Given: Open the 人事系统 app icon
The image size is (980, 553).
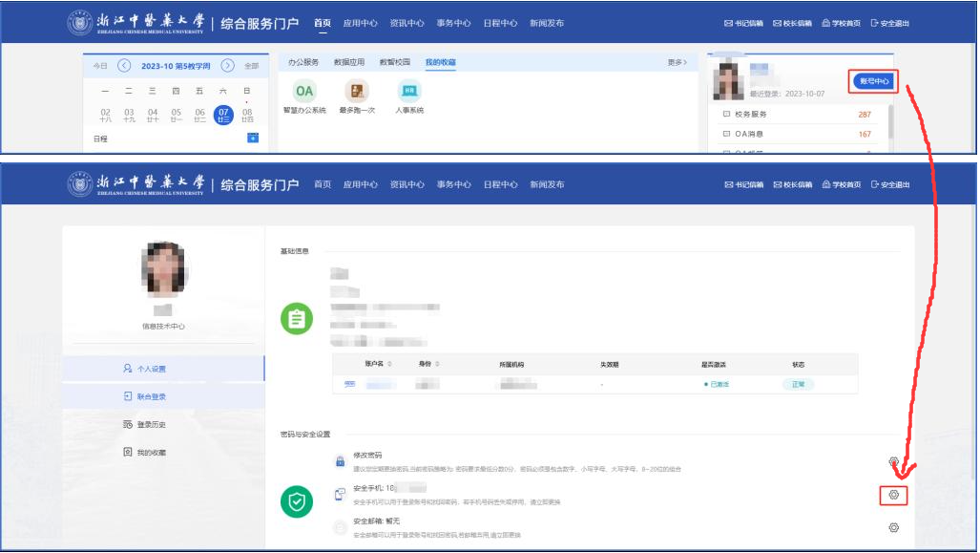Looking at the screenshot, I should tap(409, 92).
